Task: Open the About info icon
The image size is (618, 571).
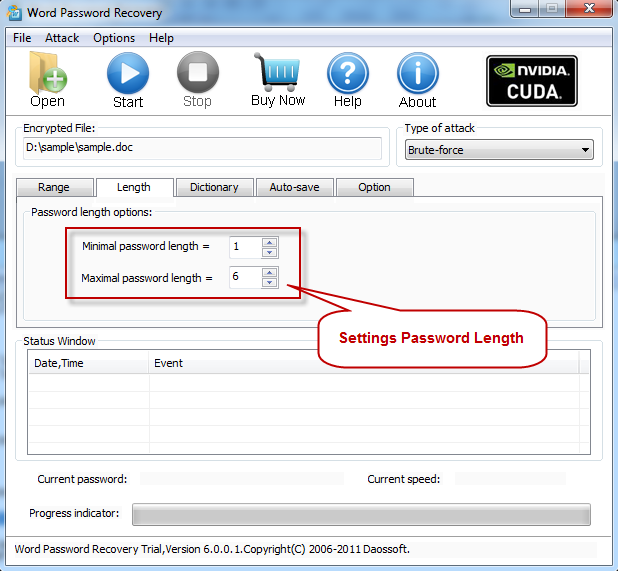Action: pyautogui.click(x=418, y=73)
